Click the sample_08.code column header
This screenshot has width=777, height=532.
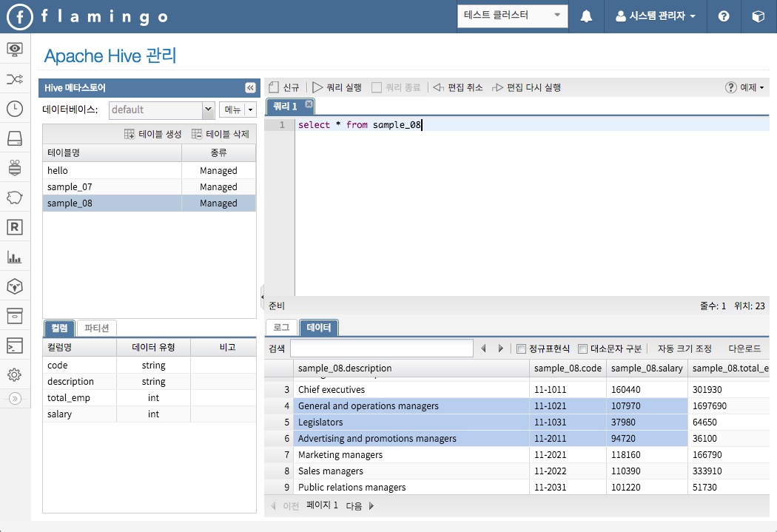[568, 368]
